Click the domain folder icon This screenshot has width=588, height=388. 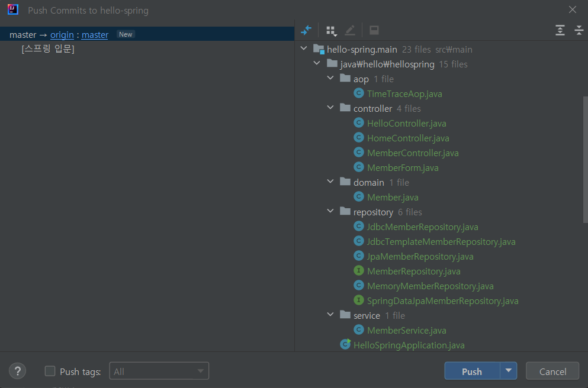(x=345, y=182)
